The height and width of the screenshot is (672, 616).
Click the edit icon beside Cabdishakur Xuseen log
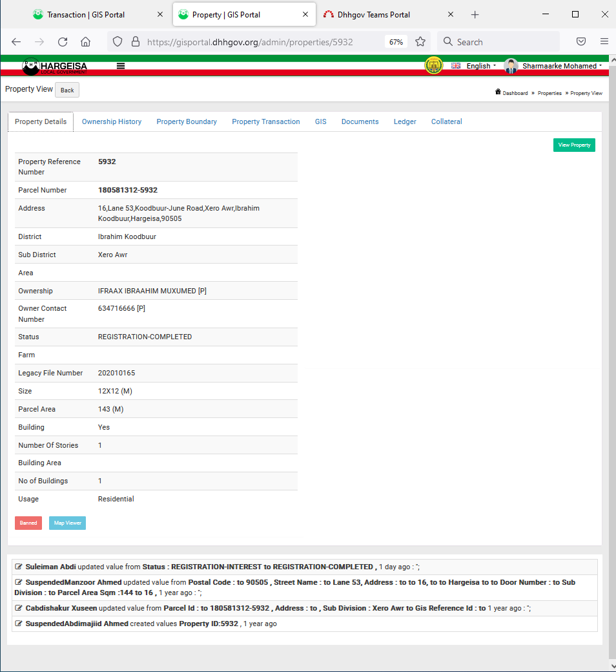pyautogui.click(x=19, y=608)
